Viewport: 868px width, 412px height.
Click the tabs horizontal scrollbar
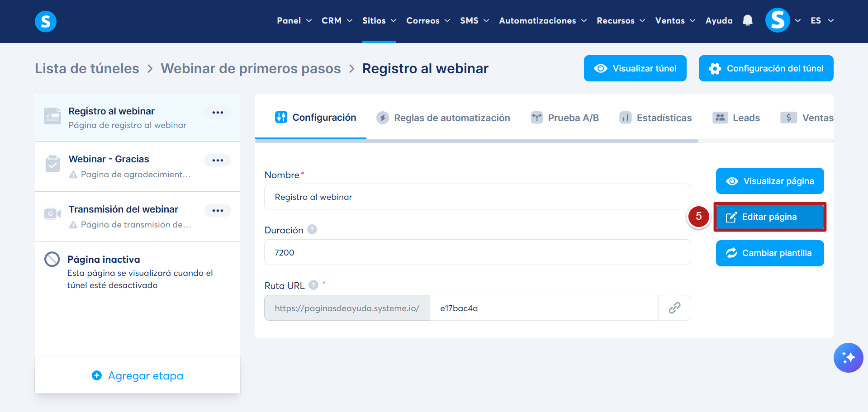click(477, 141)
